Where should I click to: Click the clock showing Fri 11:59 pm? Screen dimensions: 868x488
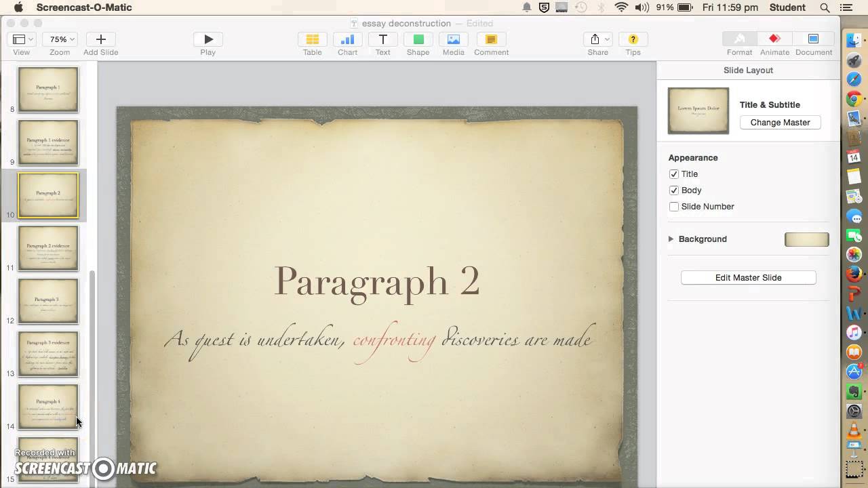click(730, 7)
